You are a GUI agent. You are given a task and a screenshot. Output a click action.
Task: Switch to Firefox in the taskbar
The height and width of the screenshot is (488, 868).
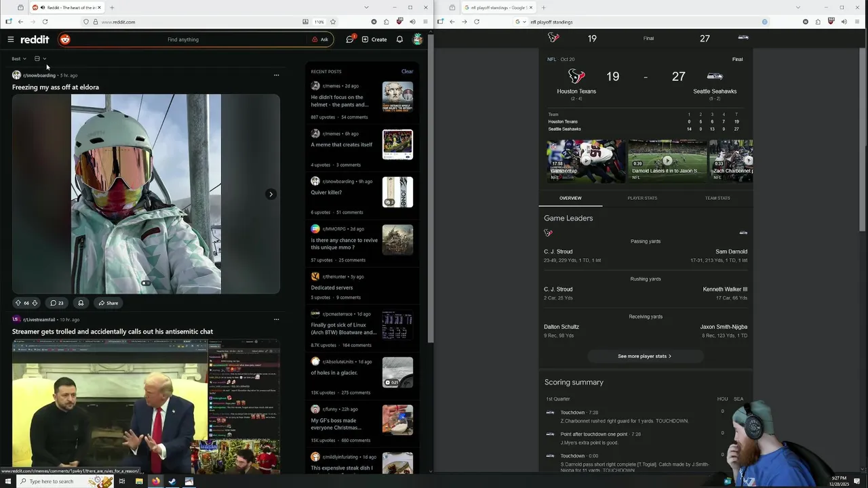(156, 481)
